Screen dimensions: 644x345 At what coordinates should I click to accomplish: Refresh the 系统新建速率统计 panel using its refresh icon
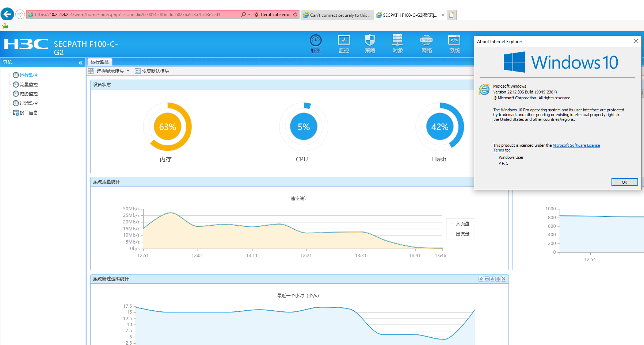[492, 279]
